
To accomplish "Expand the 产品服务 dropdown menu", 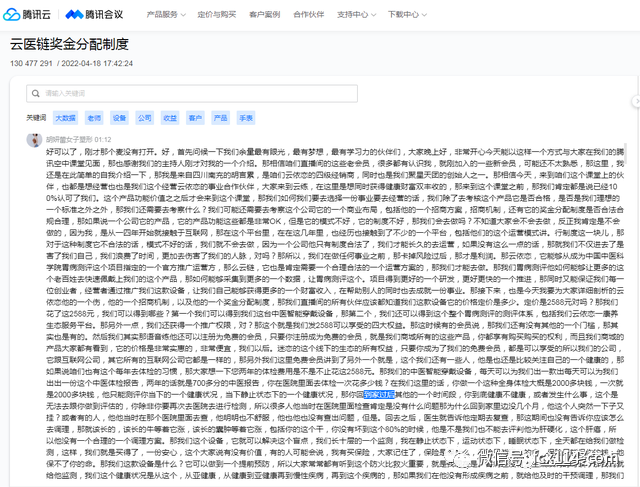I will click(x=166, y=15).
